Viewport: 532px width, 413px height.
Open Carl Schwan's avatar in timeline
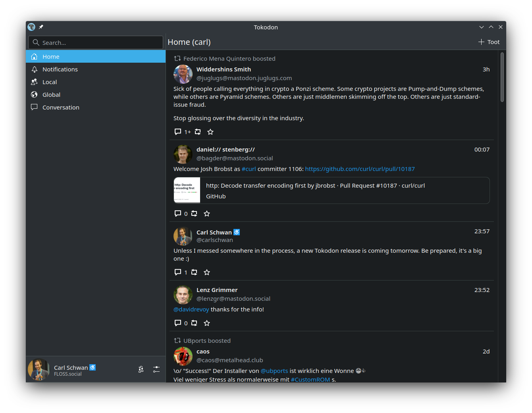pos(183,236)
